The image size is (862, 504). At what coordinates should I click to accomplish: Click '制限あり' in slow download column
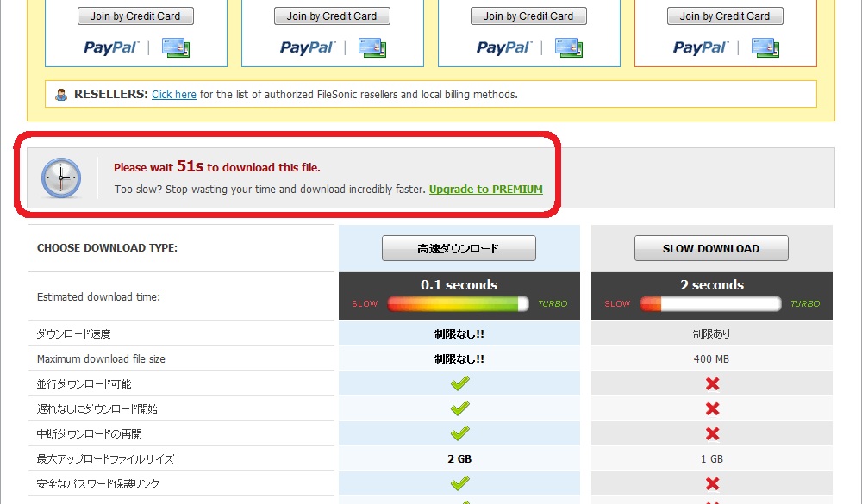(711, 333)
